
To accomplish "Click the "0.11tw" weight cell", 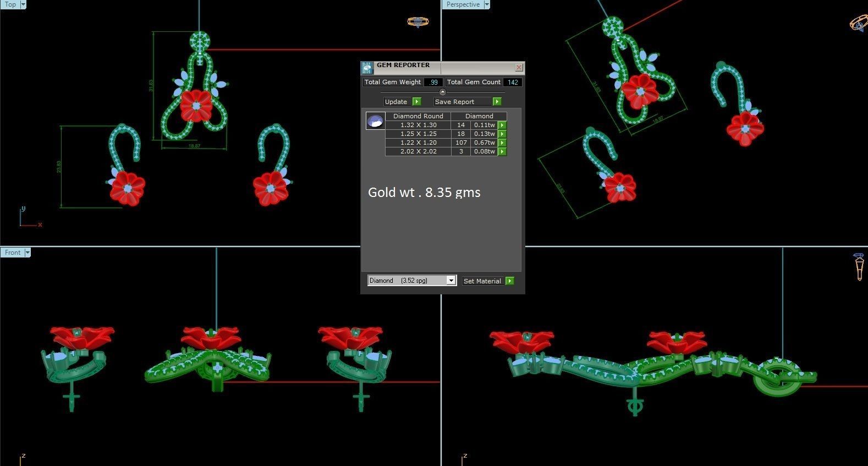I will [x=485, y=125].
